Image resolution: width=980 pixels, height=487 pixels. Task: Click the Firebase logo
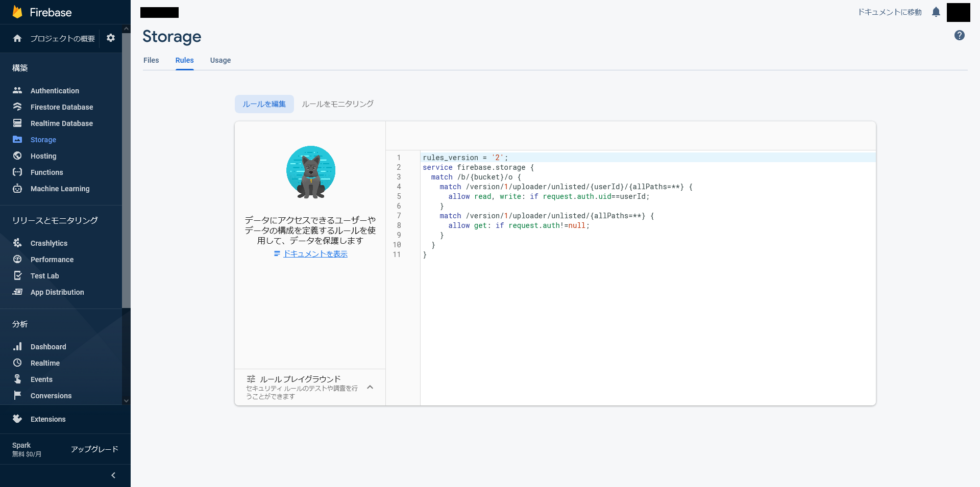click(x=17, y=12)
